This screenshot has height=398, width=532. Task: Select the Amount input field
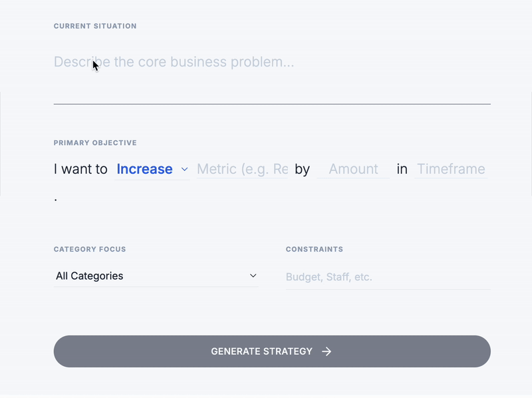[x=353, y=169]
